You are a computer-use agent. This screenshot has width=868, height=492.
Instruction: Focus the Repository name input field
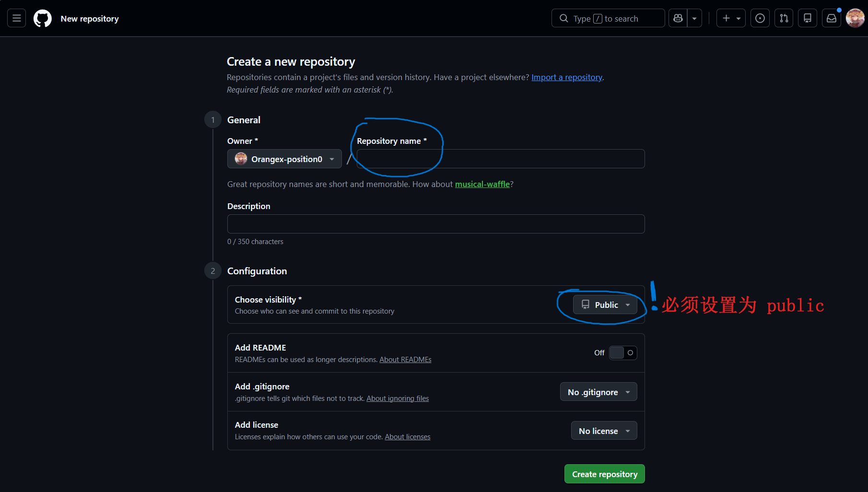point(501,159)
